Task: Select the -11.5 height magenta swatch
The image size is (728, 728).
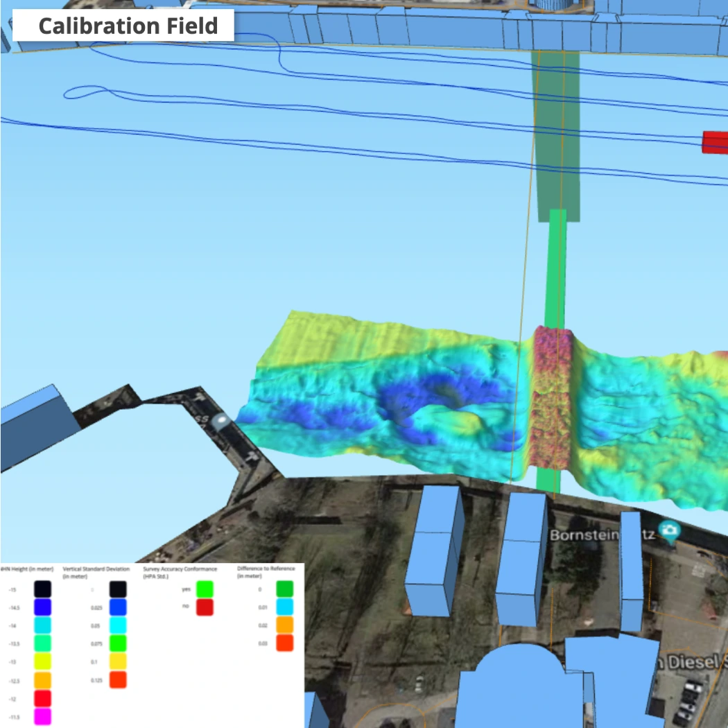Action: click(43, 716)
